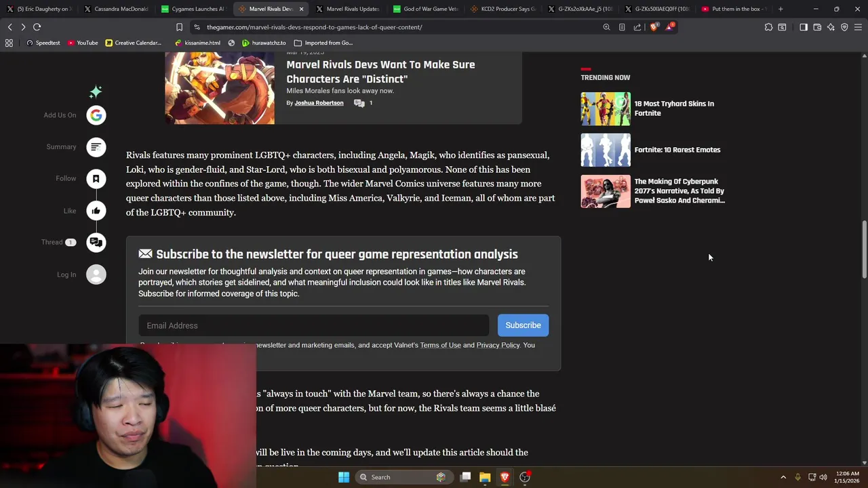Open the Add Us On Google icon
Image resolution: width=868 pixels, height=488 pixels.
(96, 115)
